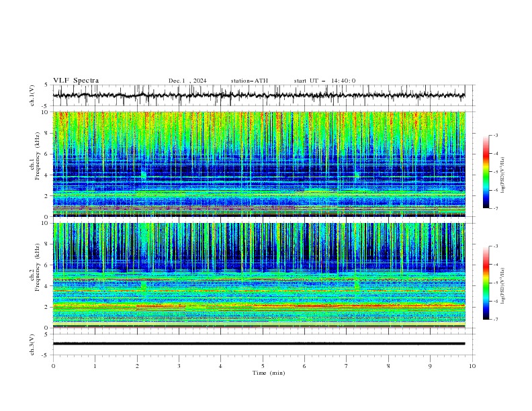Click ch.1 frequency tick label "8"
The width and height of the screenshot is (532, 411).
click(47, 133)
